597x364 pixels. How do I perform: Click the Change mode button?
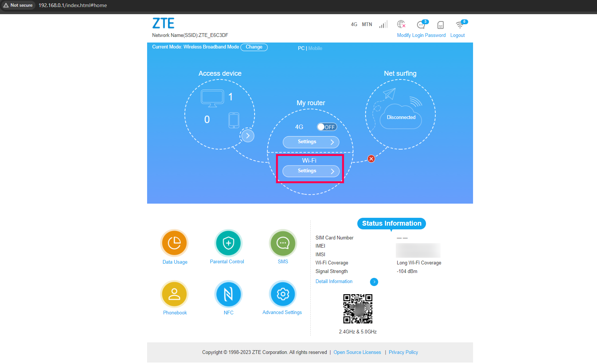point(254,47)
